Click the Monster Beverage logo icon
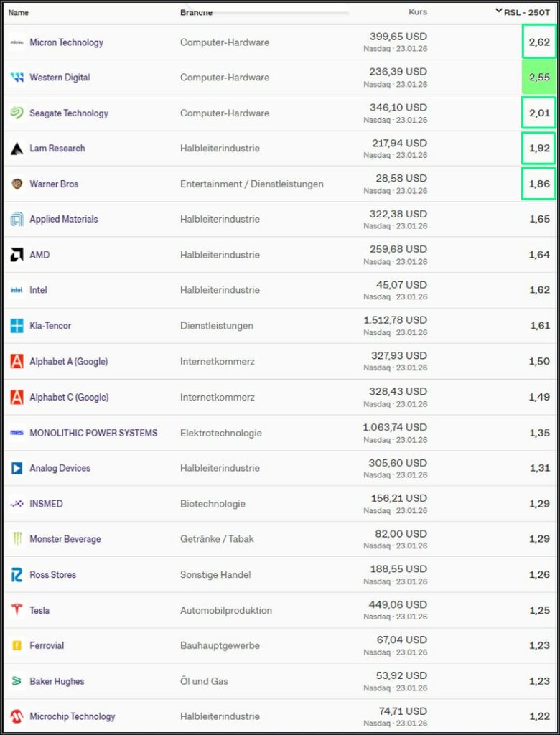Screen dimensions: 560x735 (17, 539)
